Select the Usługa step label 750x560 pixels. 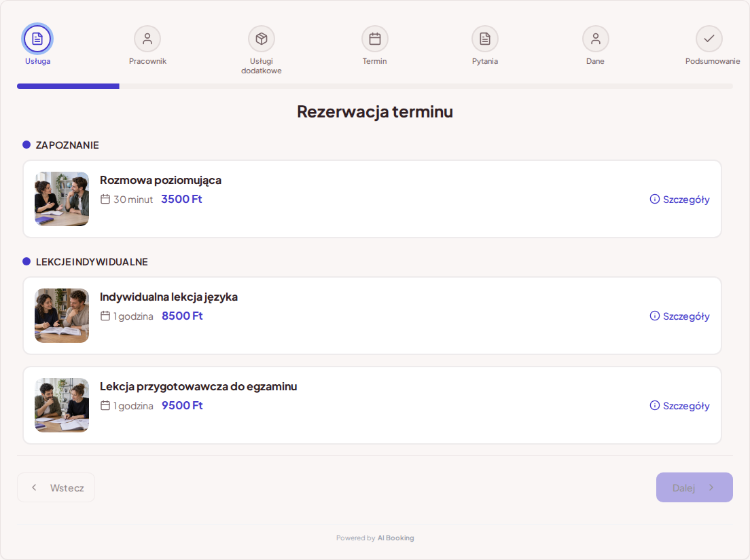click(38, 61)
